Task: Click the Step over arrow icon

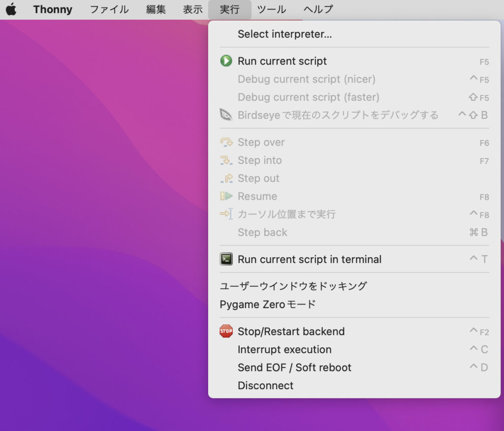Action: pyautogui.click(x=226, y=142)
